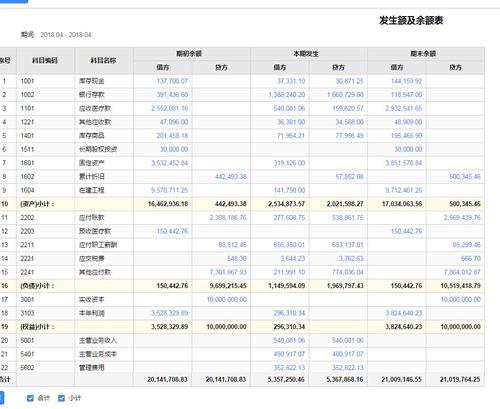The image size is (500, 409).
Task: Open the 85,299.46 closing credit link
Action: pos(467,245)
